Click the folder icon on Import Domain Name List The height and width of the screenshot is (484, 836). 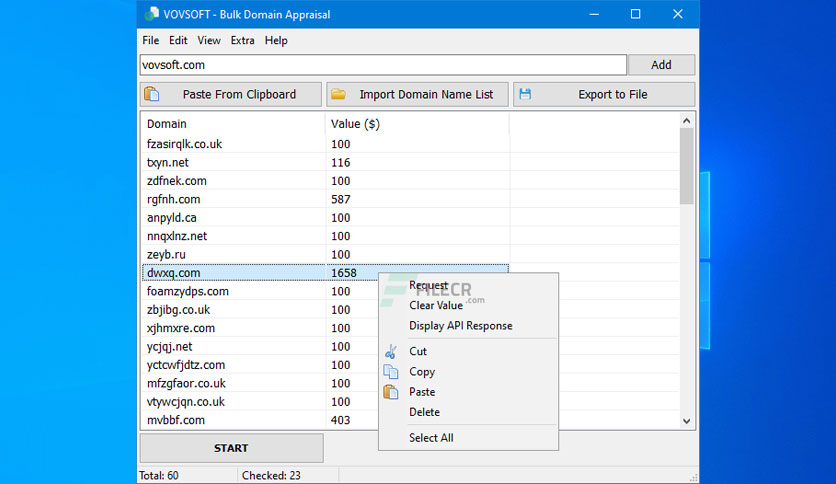click(338, 94)
